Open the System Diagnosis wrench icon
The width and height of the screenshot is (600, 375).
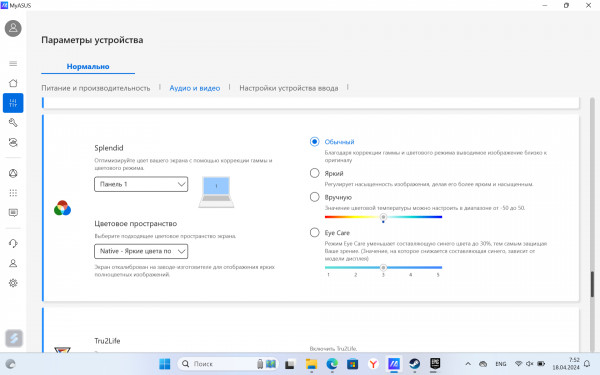(13, 122)
